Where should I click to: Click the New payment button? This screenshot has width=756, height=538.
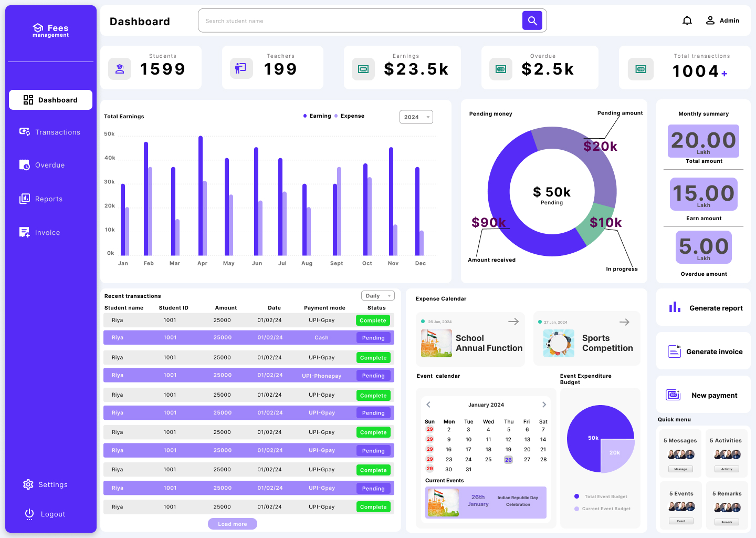coord(703,395)
